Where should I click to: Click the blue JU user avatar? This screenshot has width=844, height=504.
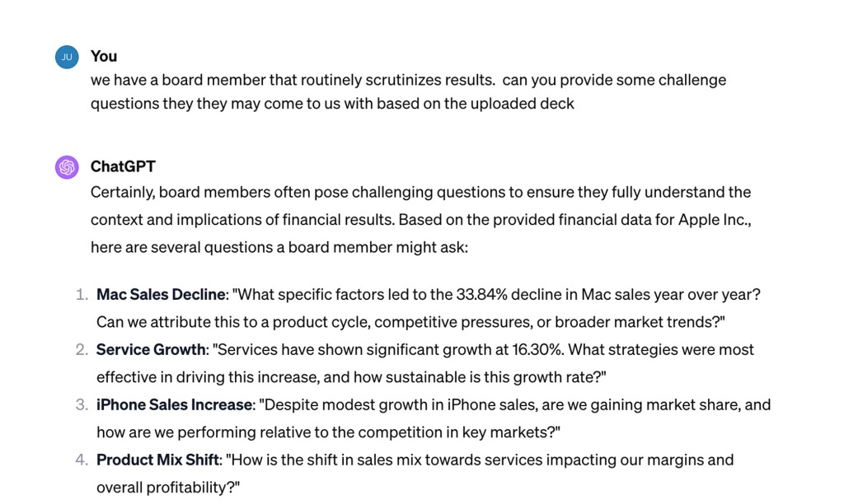tap(67, 57)
